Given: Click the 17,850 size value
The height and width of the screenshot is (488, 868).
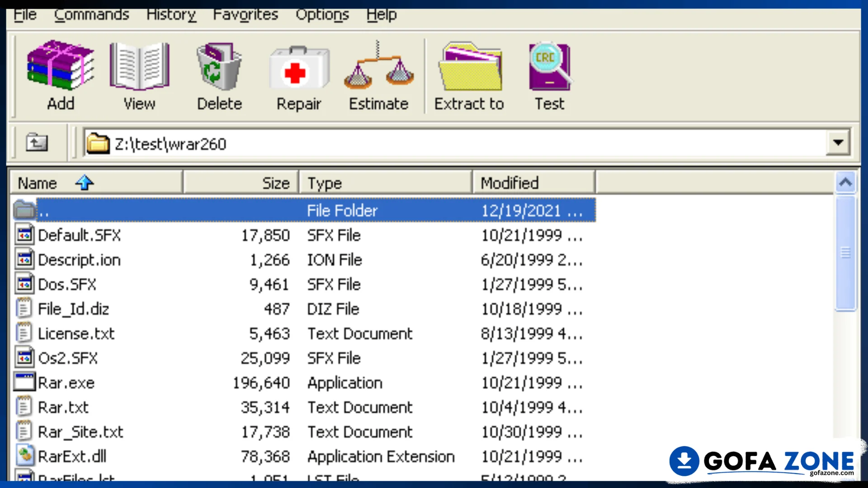Looking at the screenshot, I should (265, 235).
